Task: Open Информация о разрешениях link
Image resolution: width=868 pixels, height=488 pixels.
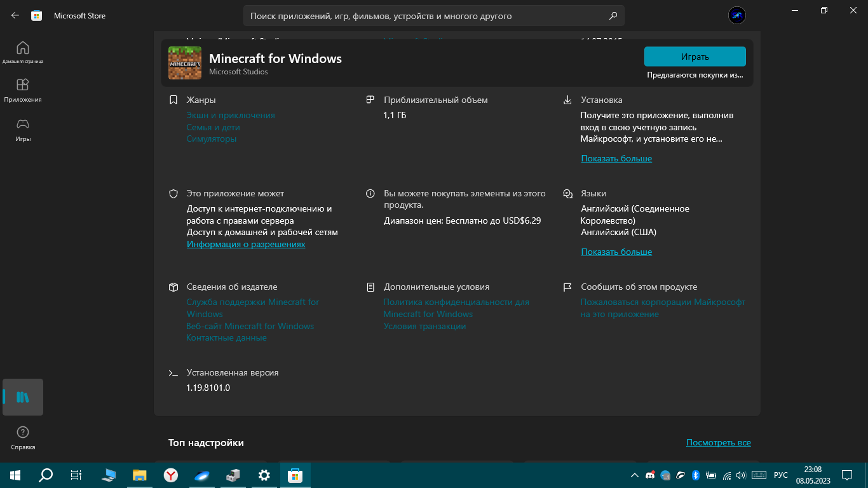Action: point(246,244)
